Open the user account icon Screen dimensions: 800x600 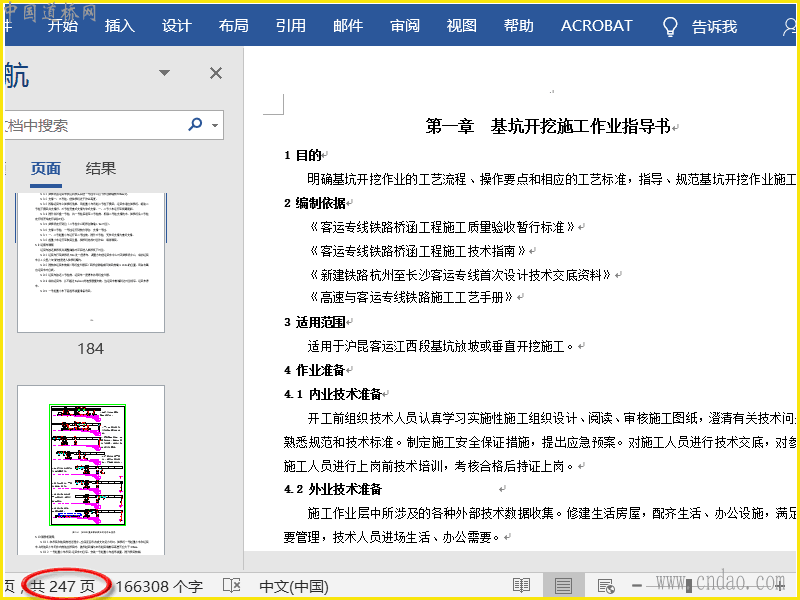click(x=789, y=27)
